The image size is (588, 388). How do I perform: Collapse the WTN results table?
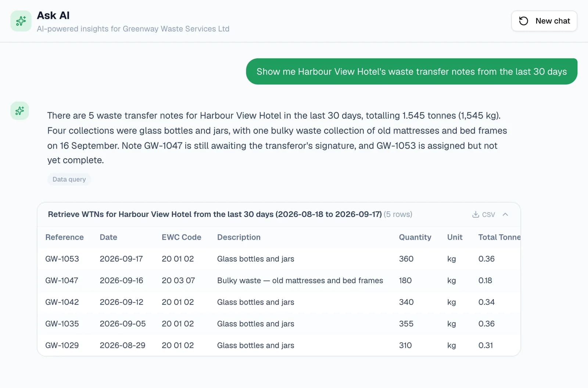tap(505, 214)
